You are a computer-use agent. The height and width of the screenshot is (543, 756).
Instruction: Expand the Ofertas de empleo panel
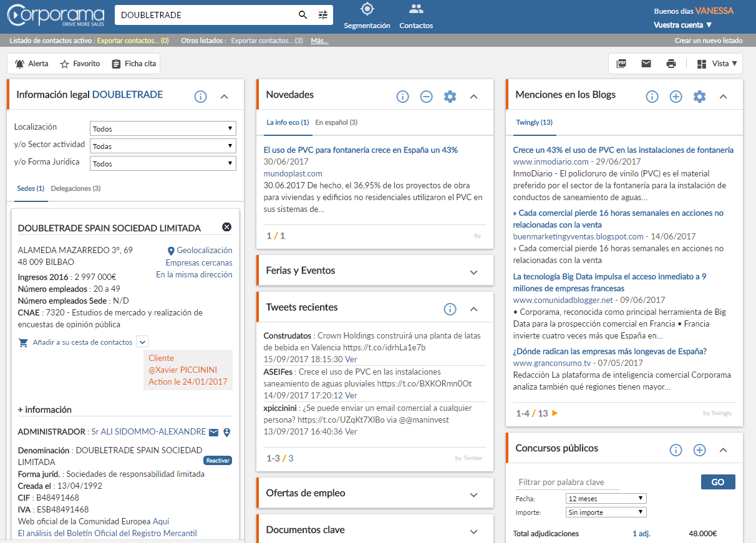(x=473, y=495)
